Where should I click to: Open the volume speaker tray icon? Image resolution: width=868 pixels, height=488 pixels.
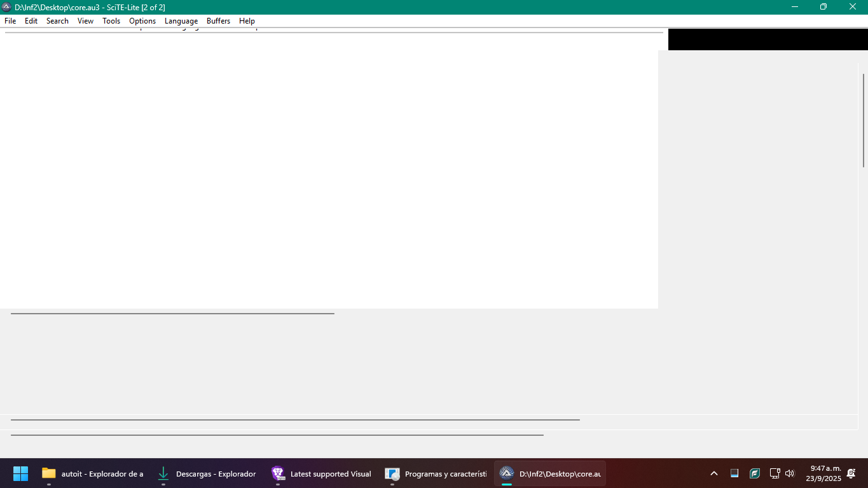790,473
